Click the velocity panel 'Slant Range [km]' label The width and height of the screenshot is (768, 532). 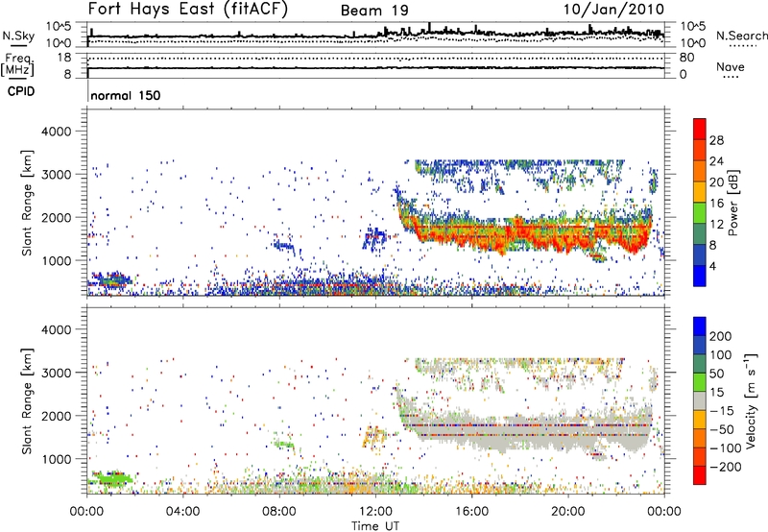(27, 401)
